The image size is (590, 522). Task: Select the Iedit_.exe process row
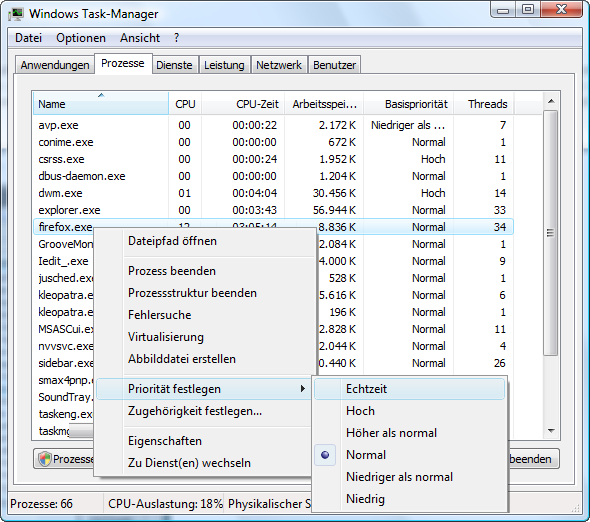64,261
